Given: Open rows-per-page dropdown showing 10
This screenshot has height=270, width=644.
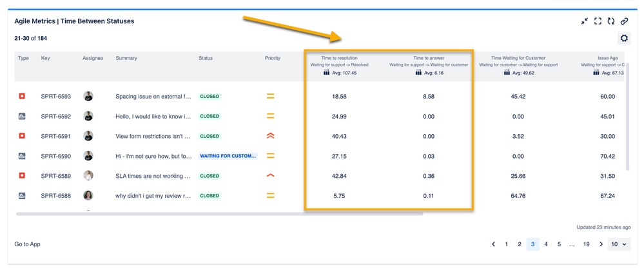Looking at the screenshot, I should [x=619, y=244].
